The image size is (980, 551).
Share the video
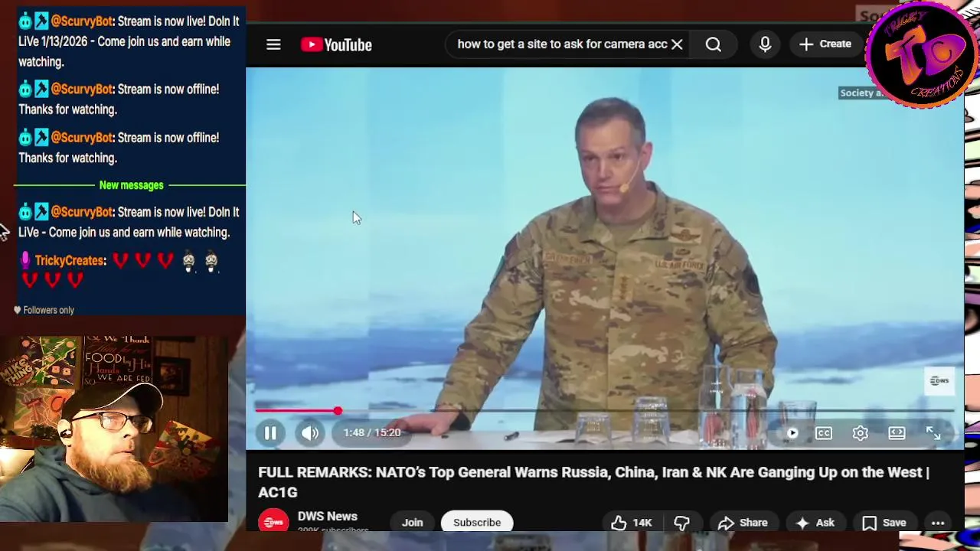(743, 523)
